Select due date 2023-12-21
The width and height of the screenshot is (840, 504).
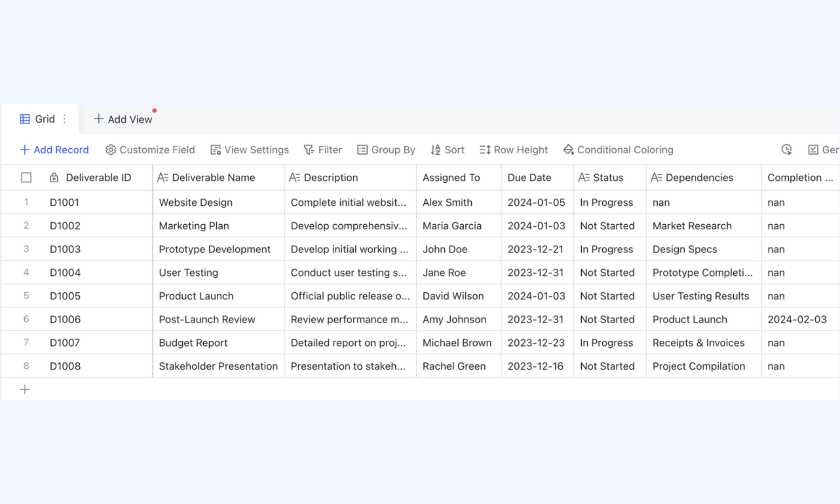(x=537, y=249)
